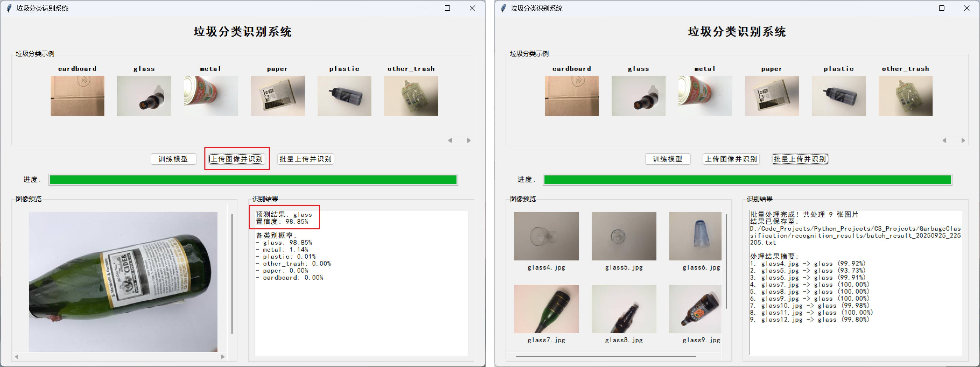This screenshot has height=367, width=980.
Task: Open glass9.jpg beer bottle thumbnail
Action: pos(695,309)
